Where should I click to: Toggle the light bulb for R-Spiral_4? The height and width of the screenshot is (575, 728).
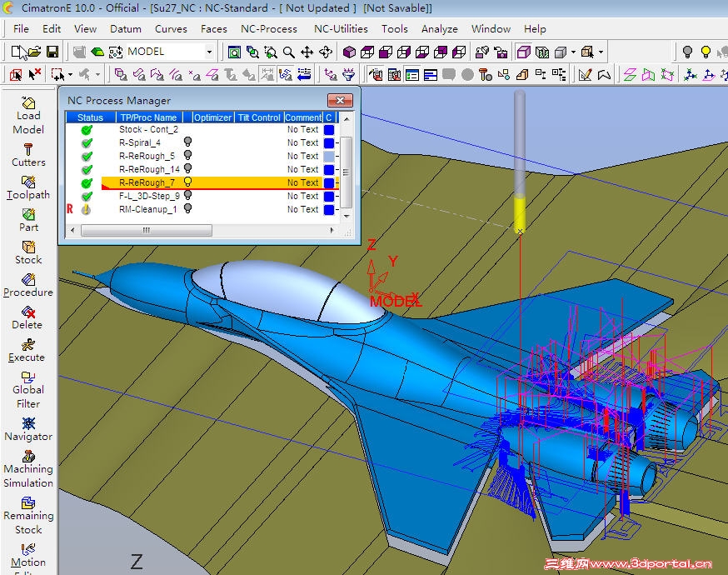[187, 142]
